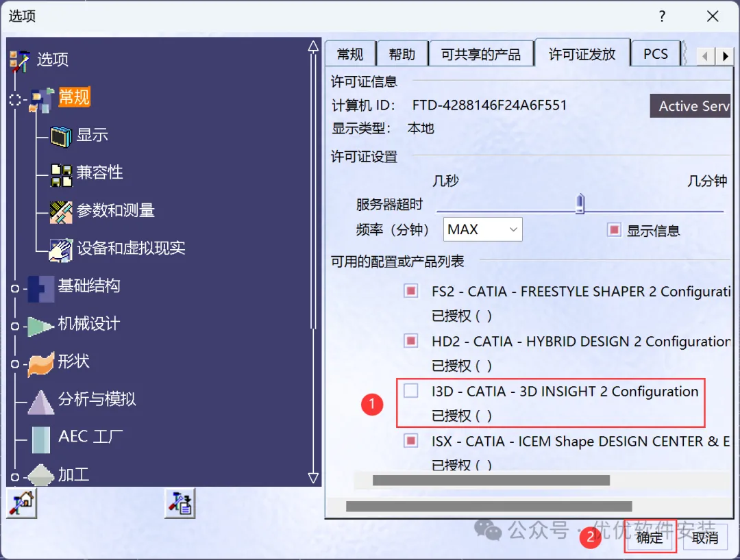Image resolution: width=740 pixels, height=560 pixels.
Task: Click the 基础结构 category icon
Action: (42, 288)
